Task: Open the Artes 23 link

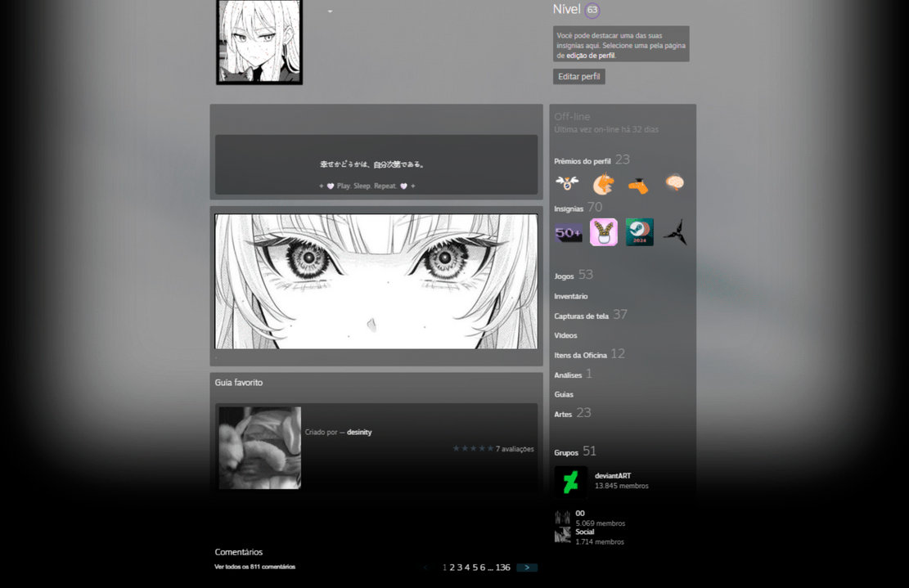Action: (x=572, y=413)
